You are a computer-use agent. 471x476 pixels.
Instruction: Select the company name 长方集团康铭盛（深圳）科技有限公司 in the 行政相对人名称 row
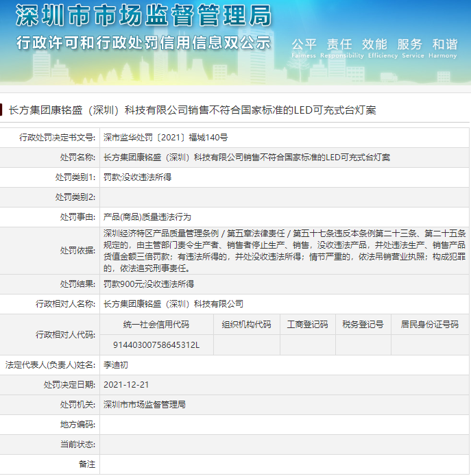[x=173, y=304]
